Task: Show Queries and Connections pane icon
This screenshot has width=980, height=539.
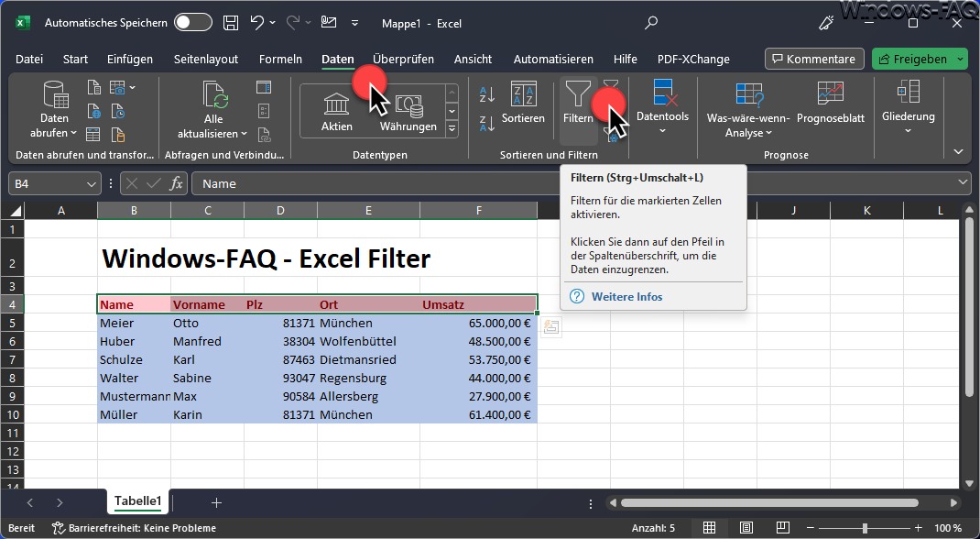Action: [264, 87]
